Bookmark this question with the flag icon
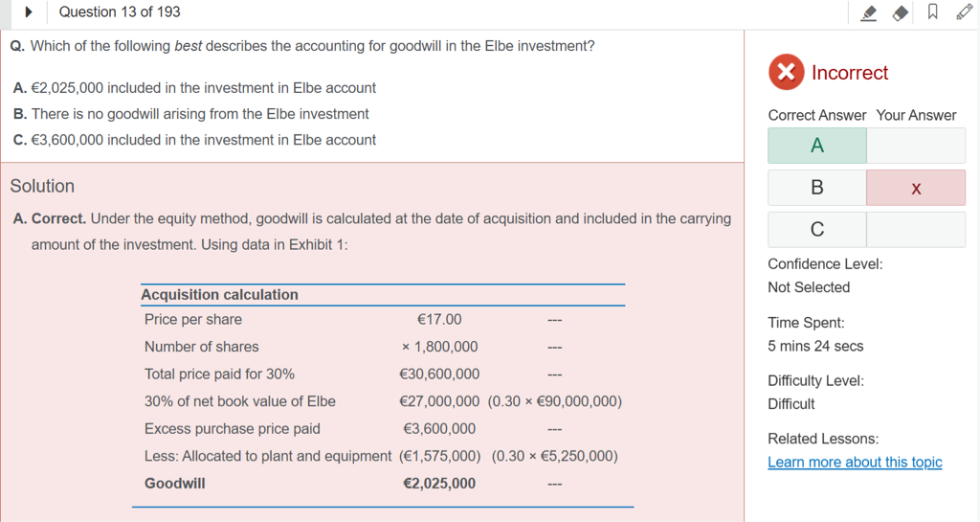The height and width of the screenshot is (522, 980). pyautogui.click(x=932, y=12)
